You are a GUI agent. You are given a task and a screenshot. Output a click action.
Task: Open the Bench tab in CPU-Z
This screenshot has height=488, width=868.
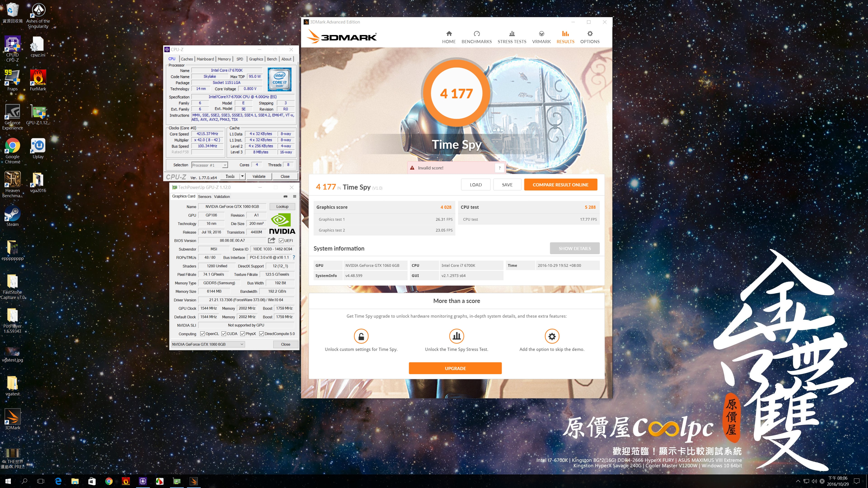pos(272,59)
